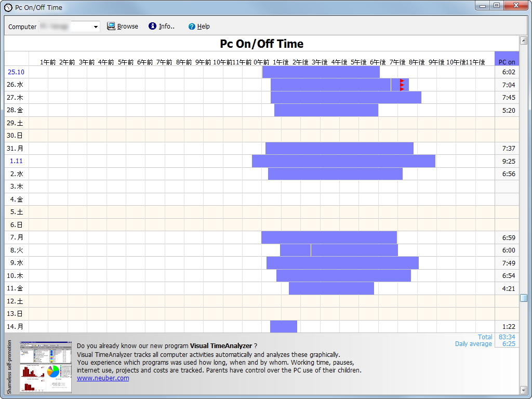Select the 25.10 usage bar
The image size is (532, 399).
[x=321, y=72]
